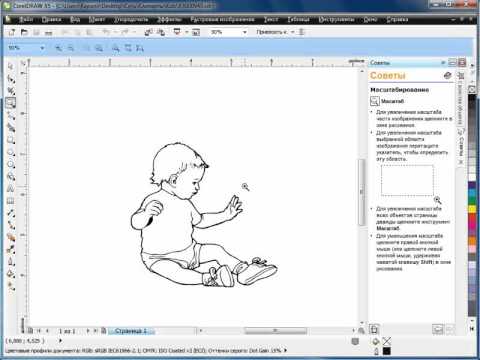The height and width of the screenshot is (360, 480).
Task: Click the Open file icon
Action: coord(24,32)
